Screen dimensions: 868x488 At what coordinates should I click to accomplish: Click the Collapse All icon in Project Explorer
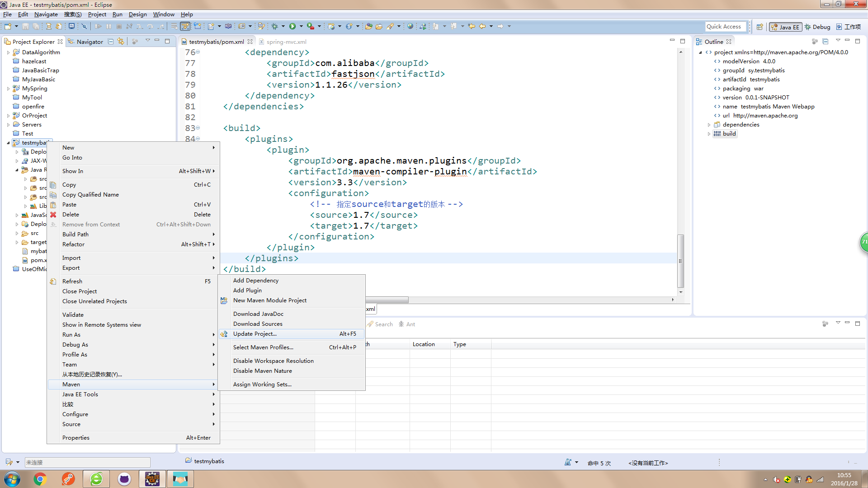pos(111,41)
